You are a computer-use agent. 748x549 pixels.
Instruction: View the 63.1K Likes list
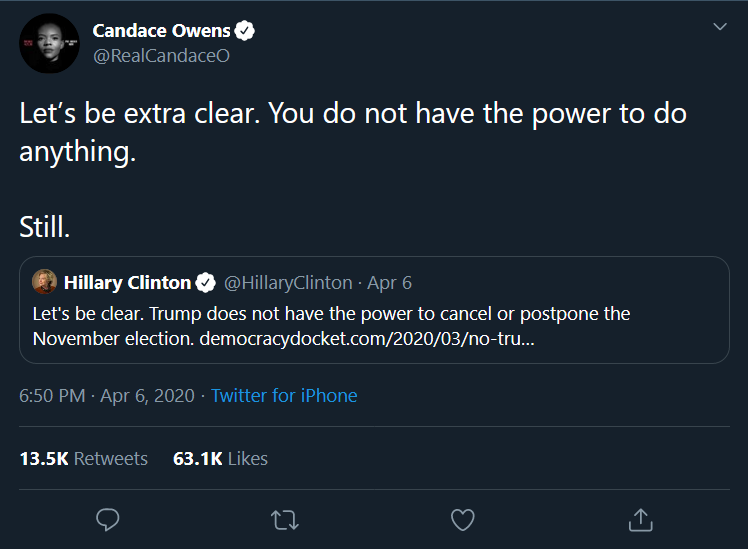click(220, 459)
